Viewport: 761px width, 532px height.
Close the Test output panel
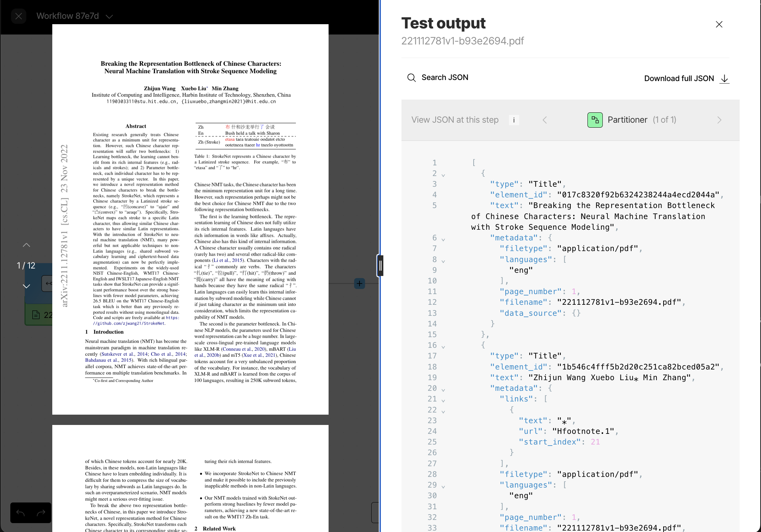click(719, 24)
